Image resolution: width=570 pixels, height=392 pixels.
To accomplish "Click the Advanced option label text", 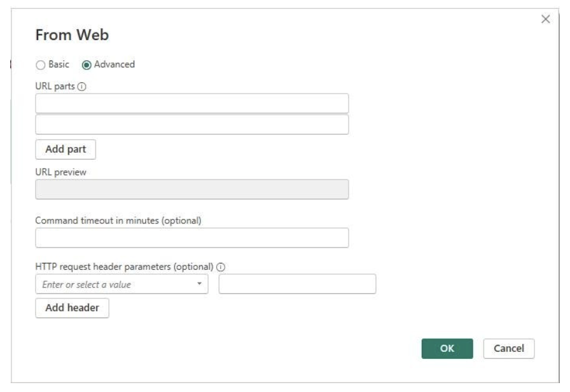I will pyautogui.click(x=114, y=64).
